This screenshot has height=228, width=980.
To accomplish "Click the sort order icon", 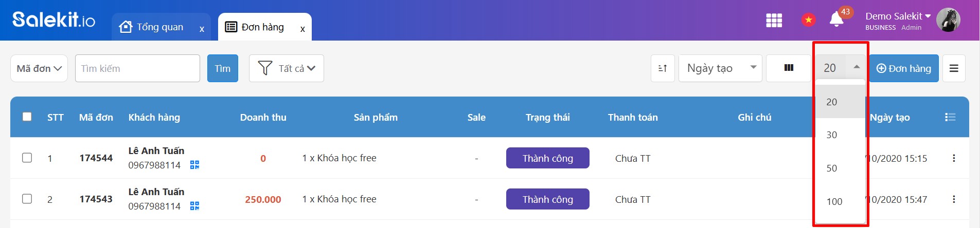I will pos(663,68).
